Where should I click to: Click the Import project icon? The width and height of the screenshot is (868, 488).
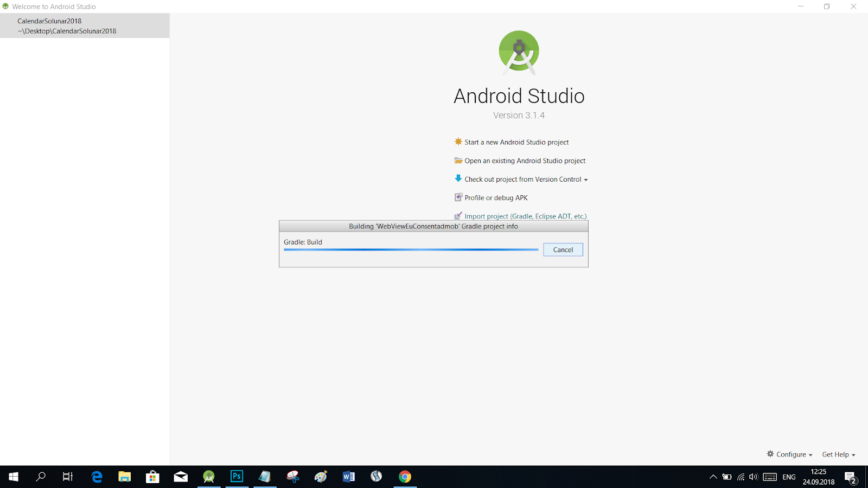458,215
